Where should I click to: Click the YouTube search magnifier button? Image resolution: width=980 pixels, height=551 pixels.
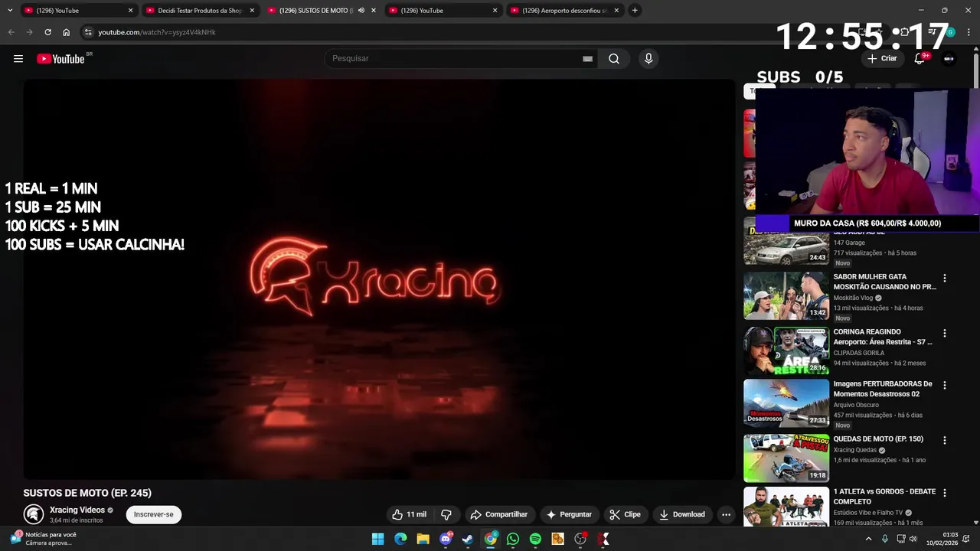click(614, 59)
